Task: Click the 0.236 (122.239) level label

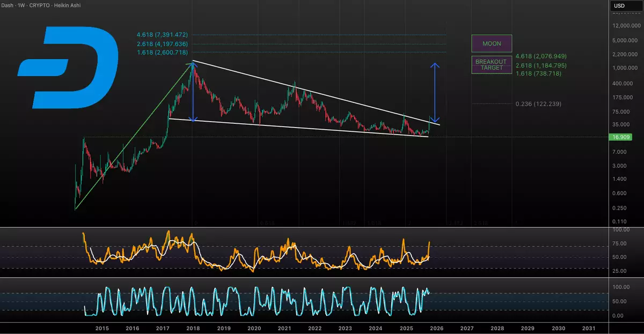Action: click(x=538, y=104)
